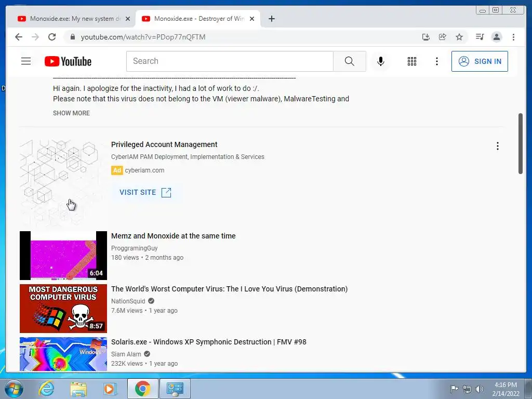Click '180 views • 2 months ago' text

coord(147,258)
